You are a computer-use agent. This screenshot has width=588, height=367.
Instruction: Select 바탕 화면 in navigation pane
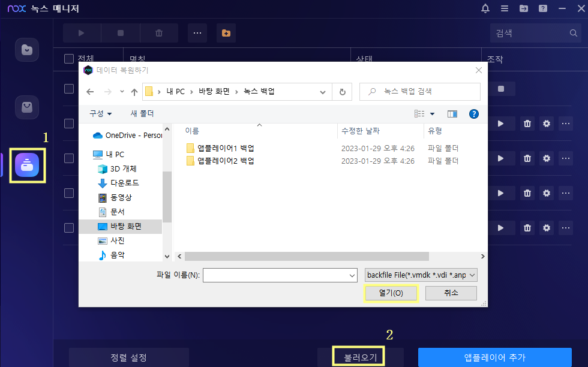121,227
